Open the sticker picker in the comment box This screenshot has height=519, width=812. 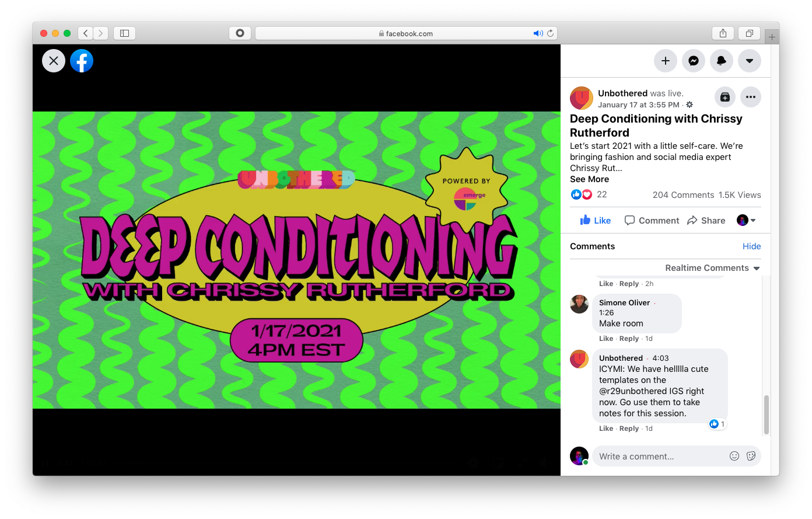click(751, 456)
